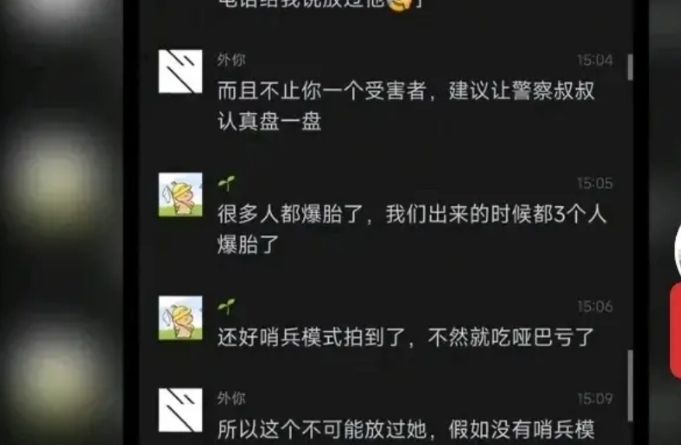Select the message starting 很多人都爆胎了
Screen dimensions: 681x445
click(x=412, y=229)
